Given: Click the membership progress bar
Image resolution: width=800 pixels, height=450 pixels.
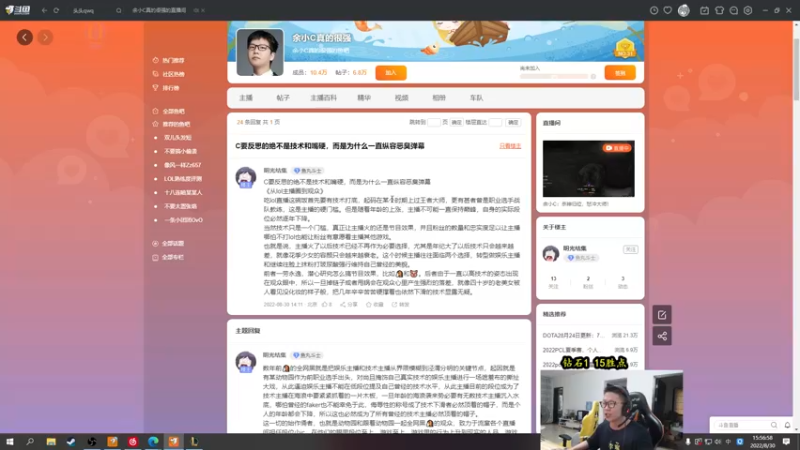Looking at the screenshot, I should point(554,77).
